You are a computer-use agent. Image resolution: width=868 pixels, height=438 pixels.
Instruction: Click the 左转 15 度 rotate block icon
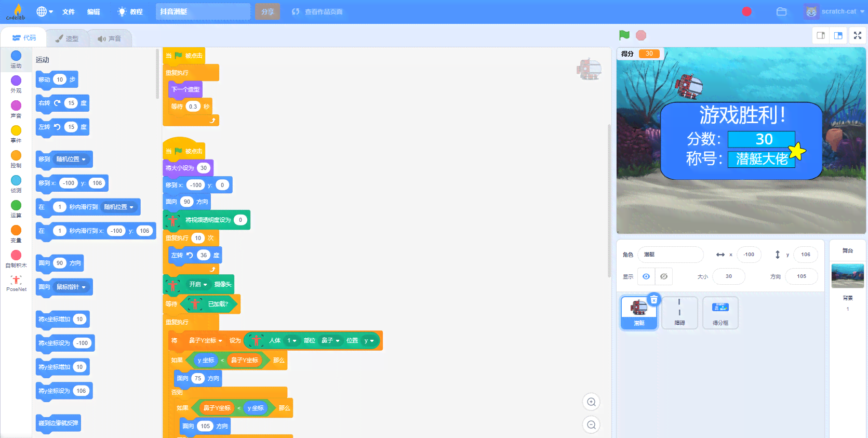[57, 127]
